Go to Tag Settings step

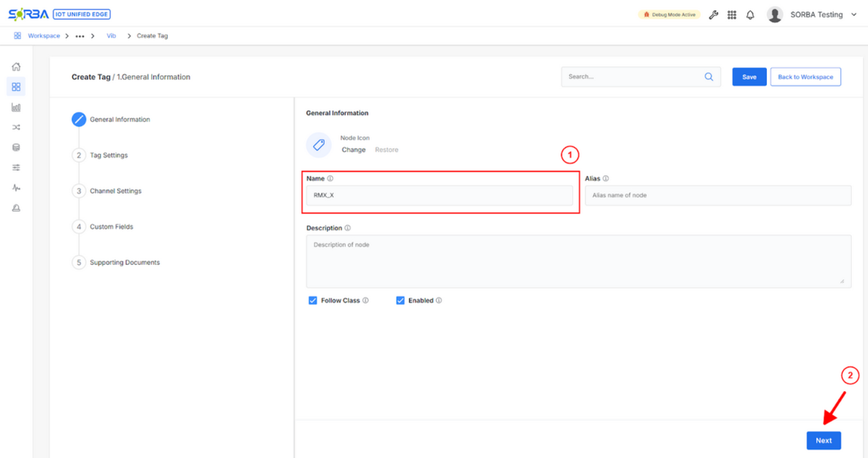click(109, 155)
